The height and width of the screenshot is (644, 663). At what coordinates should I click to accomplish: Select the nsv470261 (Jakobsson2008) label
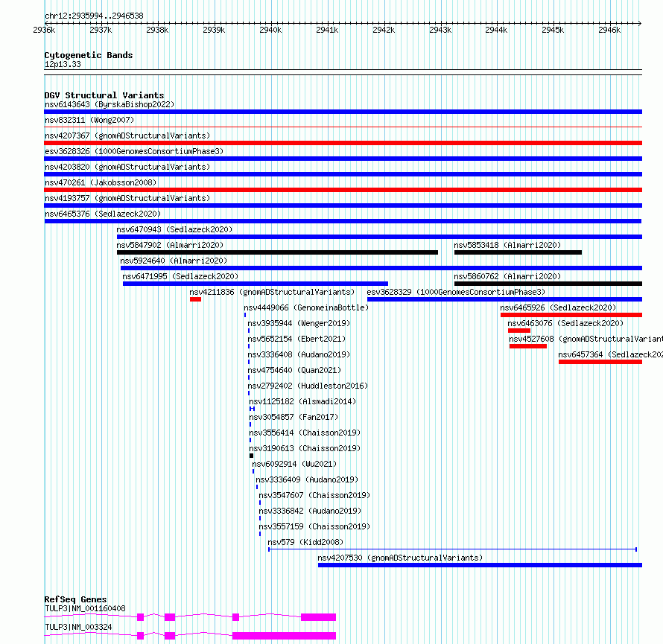[x=101, y=182]
